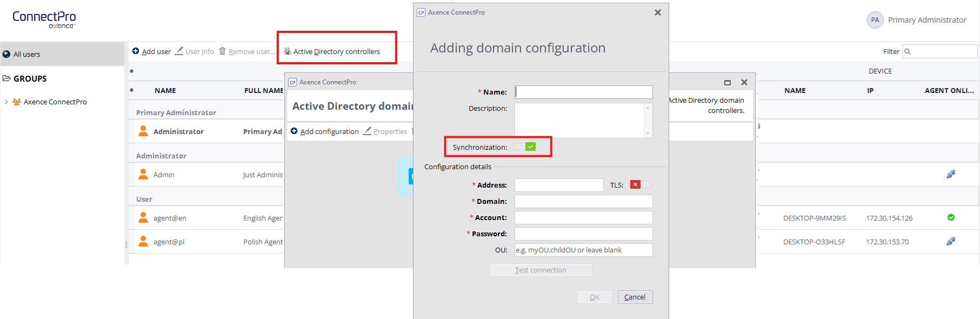980x319 pixels.
Task: Maximize the Active Directory domain window
Action: tap(728, 82)
